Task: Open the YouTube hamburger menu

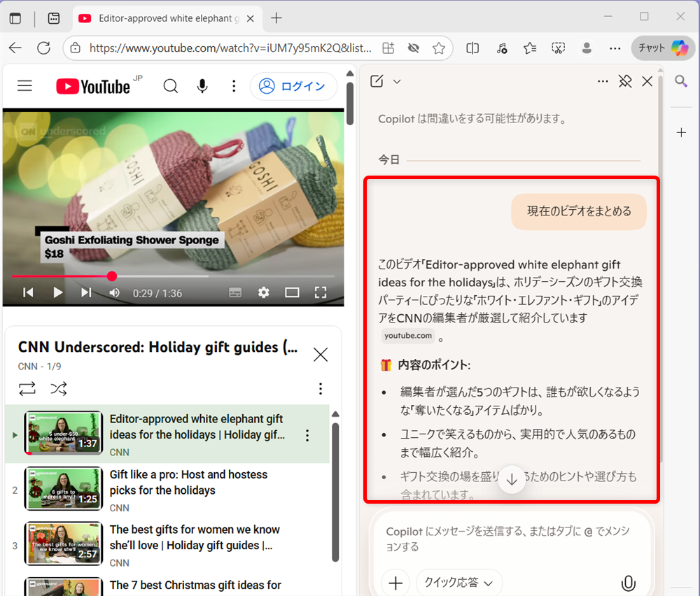Action: (24, 85)
